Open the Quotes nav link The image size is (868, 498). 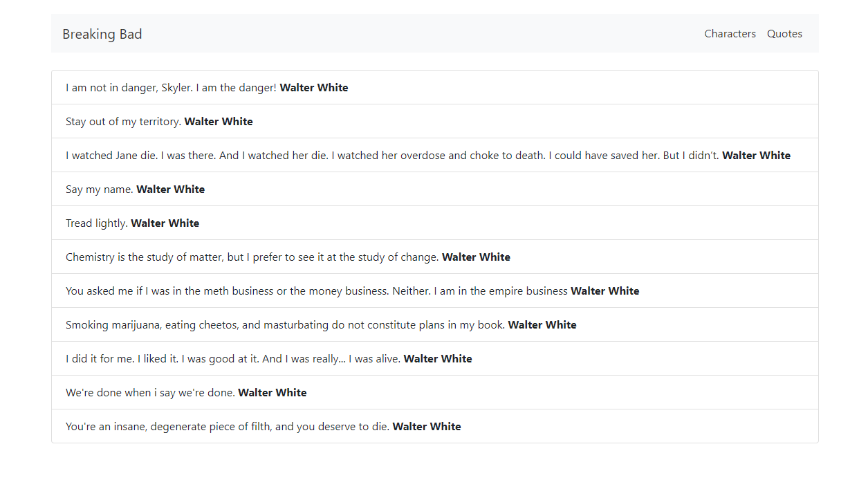click(x=784, y=34)
